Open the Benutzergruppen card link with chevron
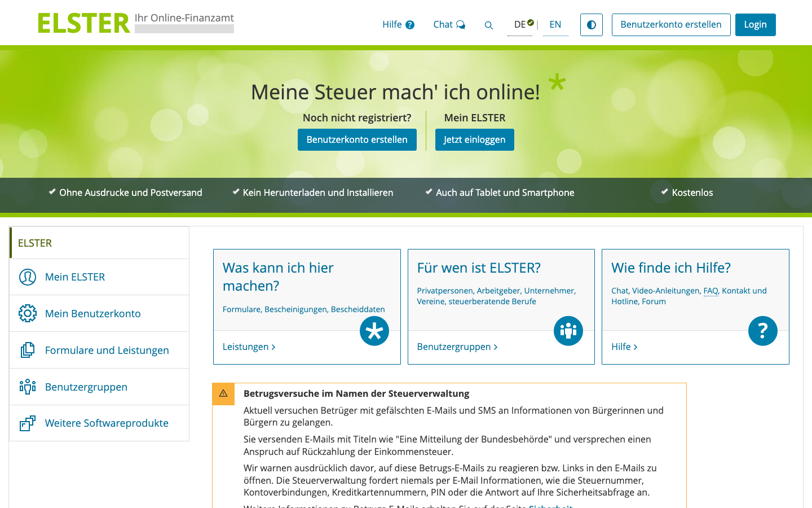The image size is (812, 508). click(x=457, y=347)
